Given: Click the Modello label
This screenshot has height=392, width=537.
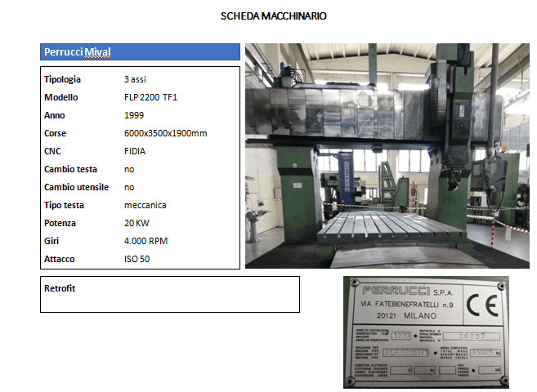Looking at the screenshot, I should click(61, 97).
